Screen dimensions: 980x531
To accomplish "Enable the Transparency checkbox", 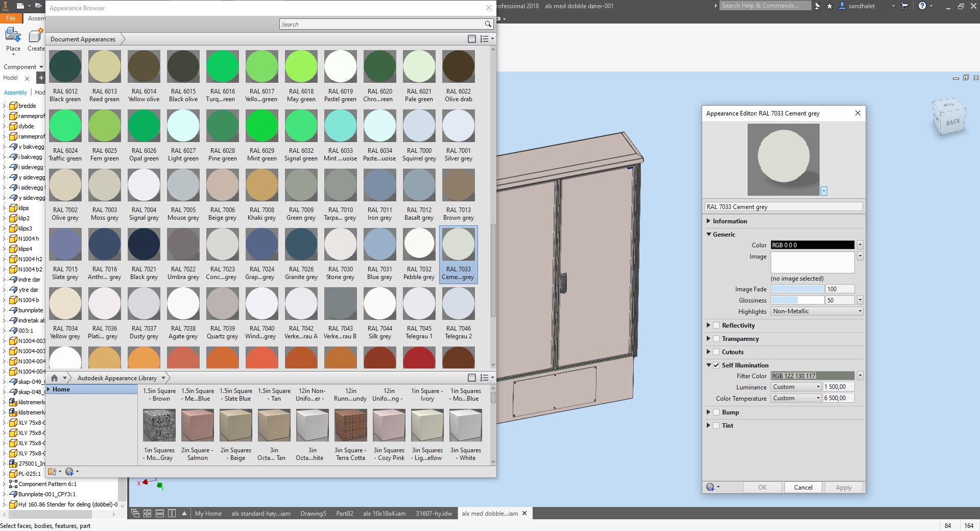I will pyautogui.click(x=716, y=338).
